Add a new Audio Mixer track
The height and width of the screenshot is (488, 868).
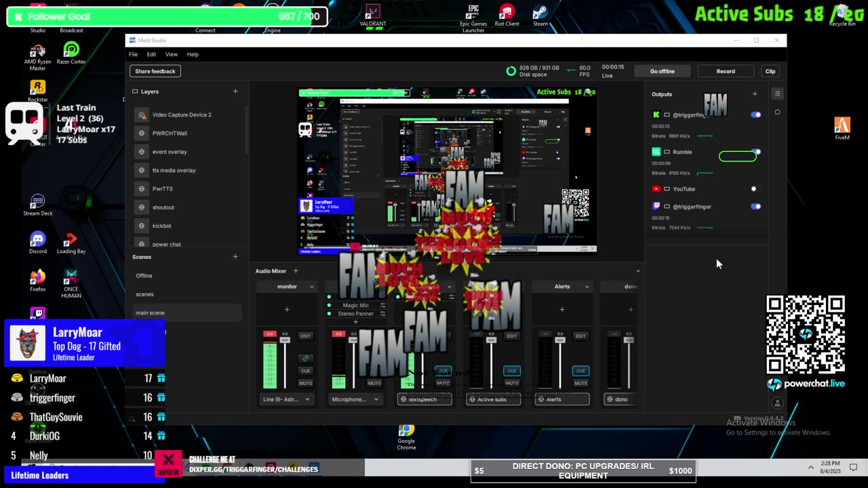pos(295,271)
